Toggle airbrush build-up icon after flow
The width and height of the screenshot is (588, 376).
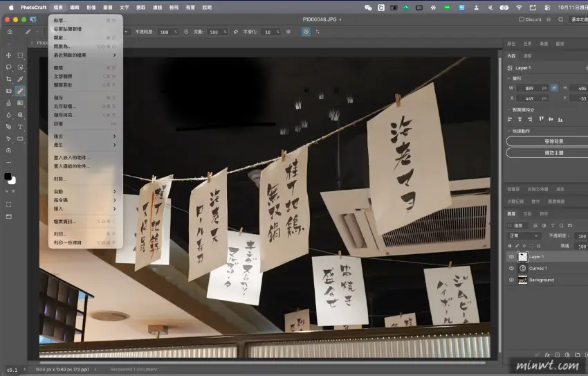click(x=235, y=32)
